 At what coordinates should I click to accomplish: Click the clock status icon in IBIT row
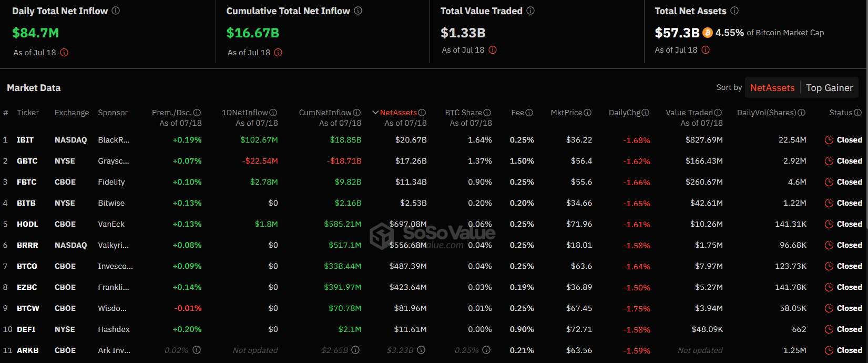[829, 140]
